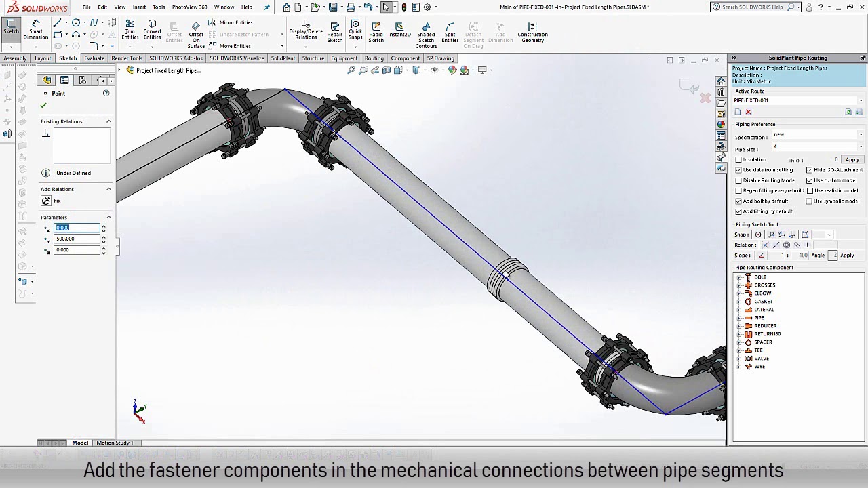Open Display/Delete Relations tool
868x488 pixels.
tap(306, 30)
